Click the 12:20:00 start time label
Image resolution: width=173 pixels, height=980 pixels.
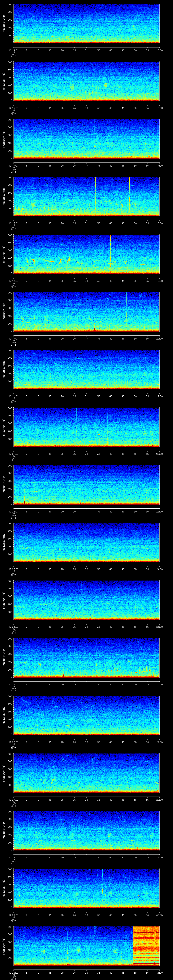click(x=13, y=396)
